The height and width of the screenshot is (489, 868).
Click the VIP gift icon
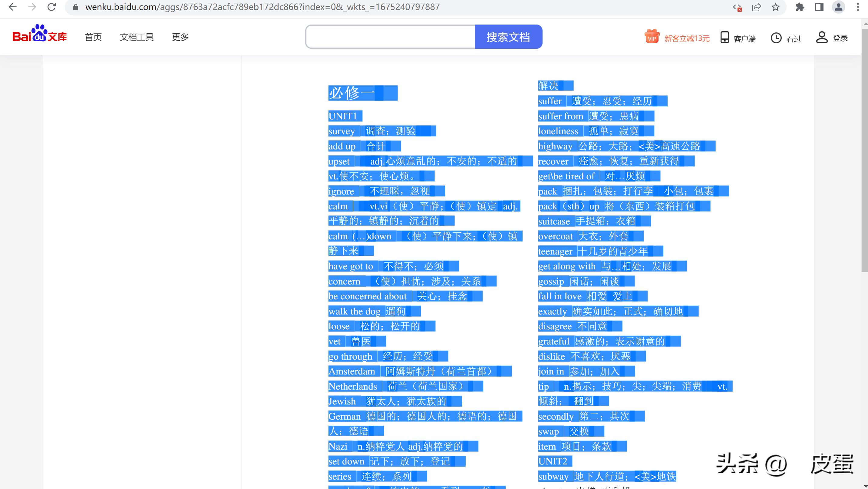(x=652, y=36)
